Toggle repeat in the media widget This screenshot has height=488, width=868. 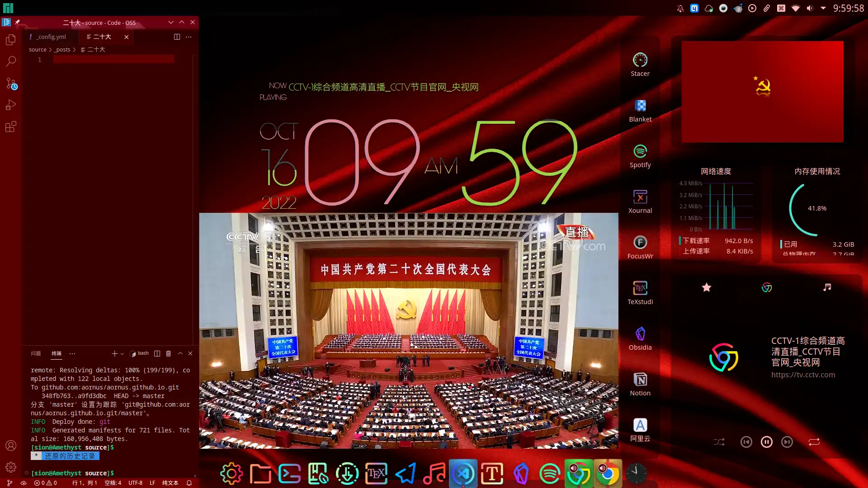[x=814, y=442]
